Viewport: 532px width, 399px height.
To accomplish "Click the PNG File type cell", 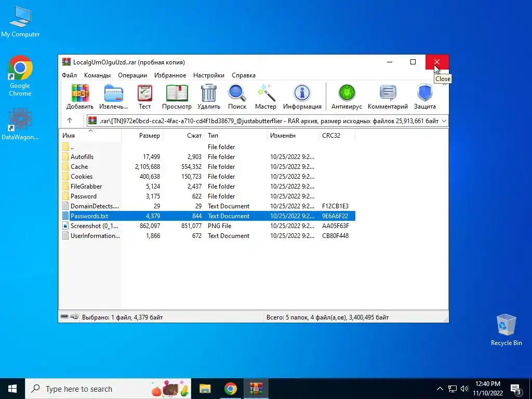I will click(x=220, y=226).
